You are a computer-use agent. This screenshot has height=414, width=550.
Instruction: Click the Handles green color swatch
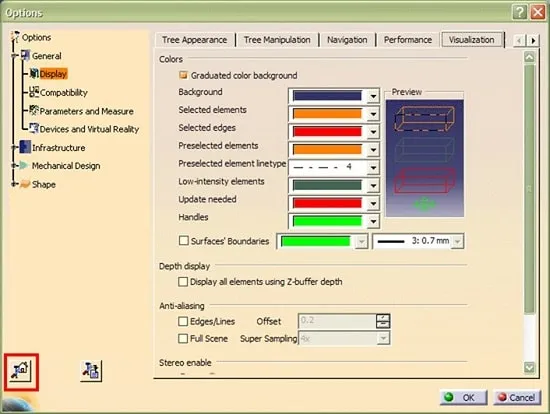click(x=327, y=221)
